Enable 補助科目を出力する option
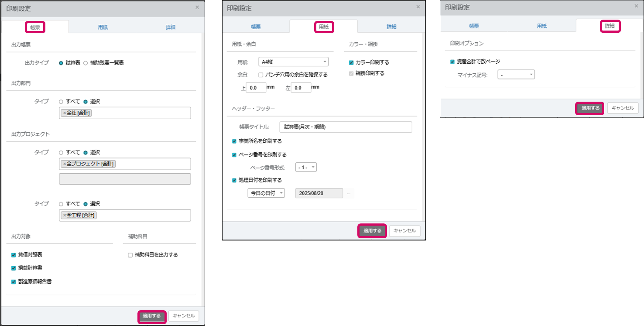Image resolution: width=644 pixels, height=326 pixels. 130,255
